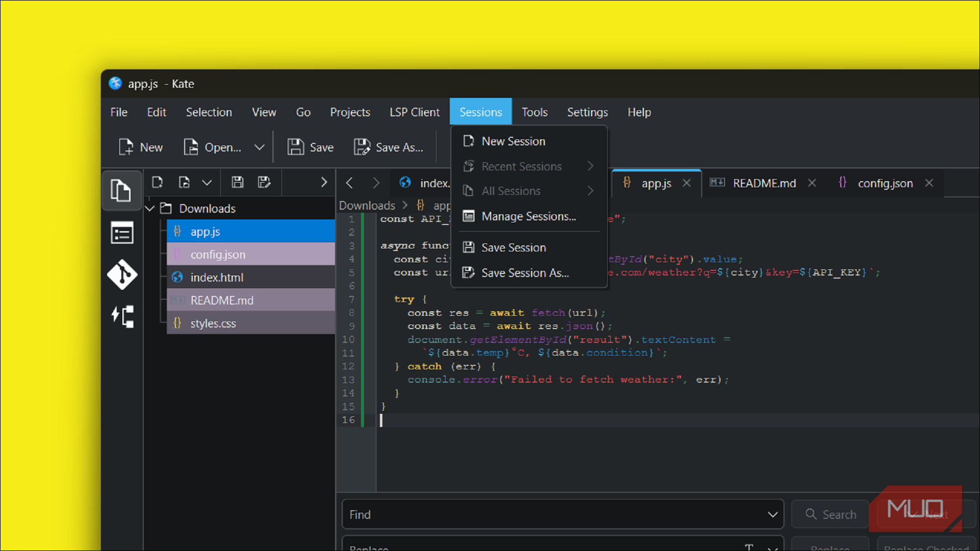This screenshot has width=980, height=551.
Task: Click the Search button
Action: tap(831, 514)
